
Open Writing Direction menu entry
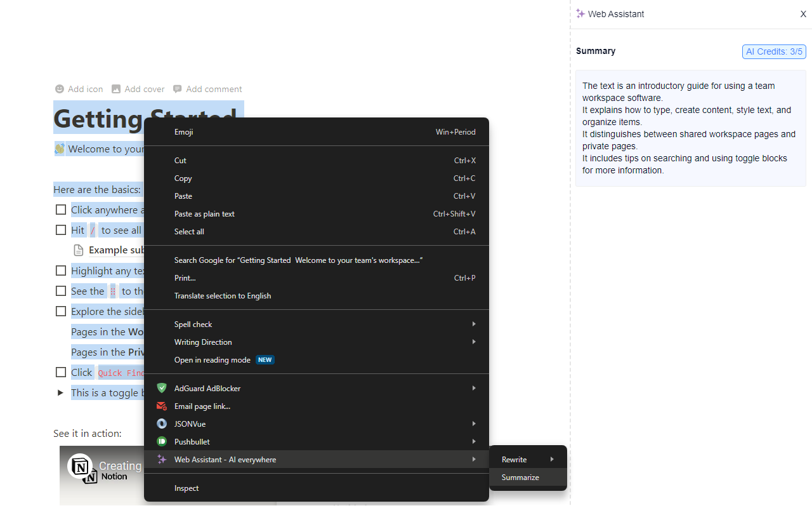(317, 342)
